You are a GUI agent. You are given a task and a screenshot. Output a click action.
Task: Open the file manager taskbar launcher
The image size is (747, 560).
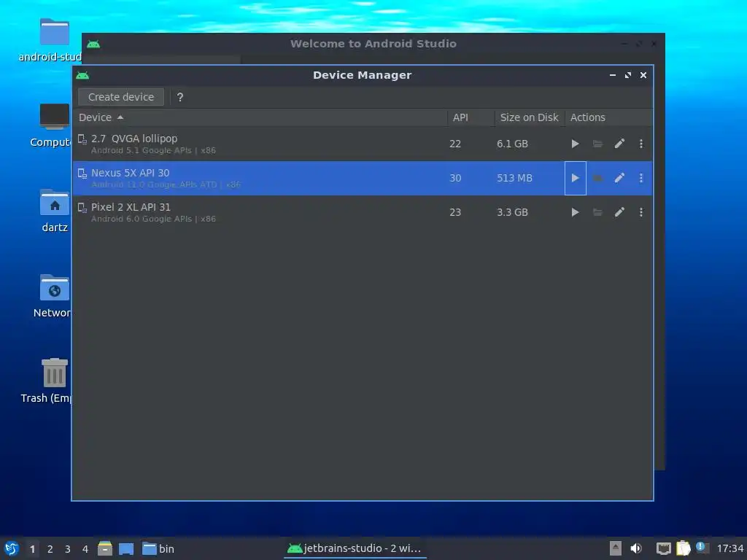pyautogui.click(x=105, y=548)
